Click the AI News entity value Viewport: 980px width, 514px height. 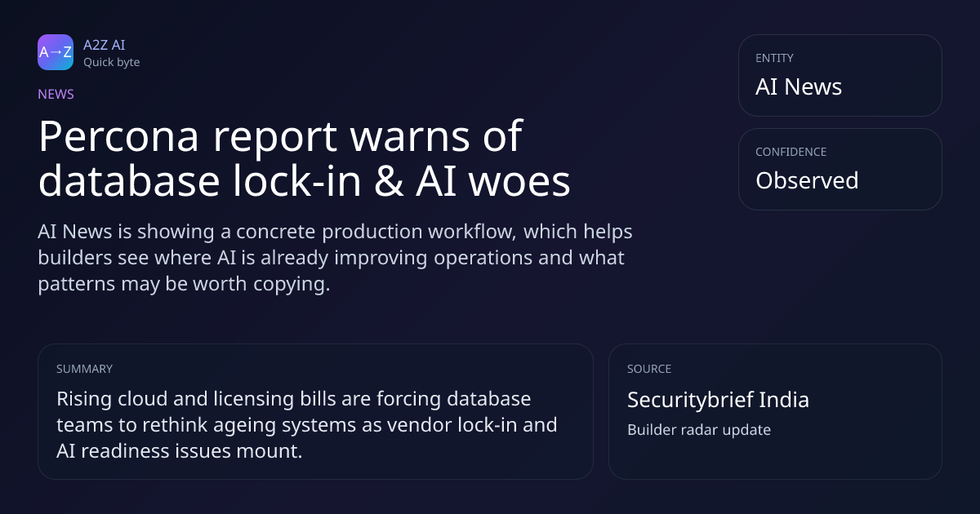pos(799,86)
